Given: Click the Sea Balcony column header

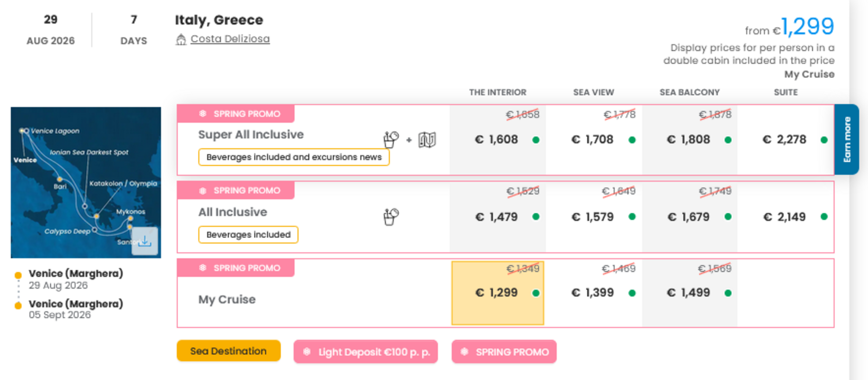Looking at the screenshot, I should coord(689,92).
